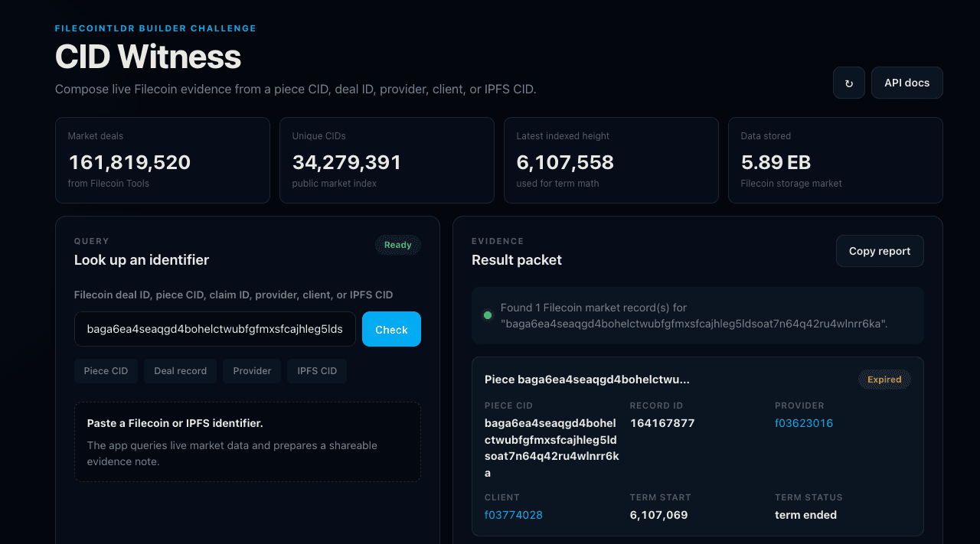
Task: Click the CID Witness page title
Action: [x=148, y=57]
